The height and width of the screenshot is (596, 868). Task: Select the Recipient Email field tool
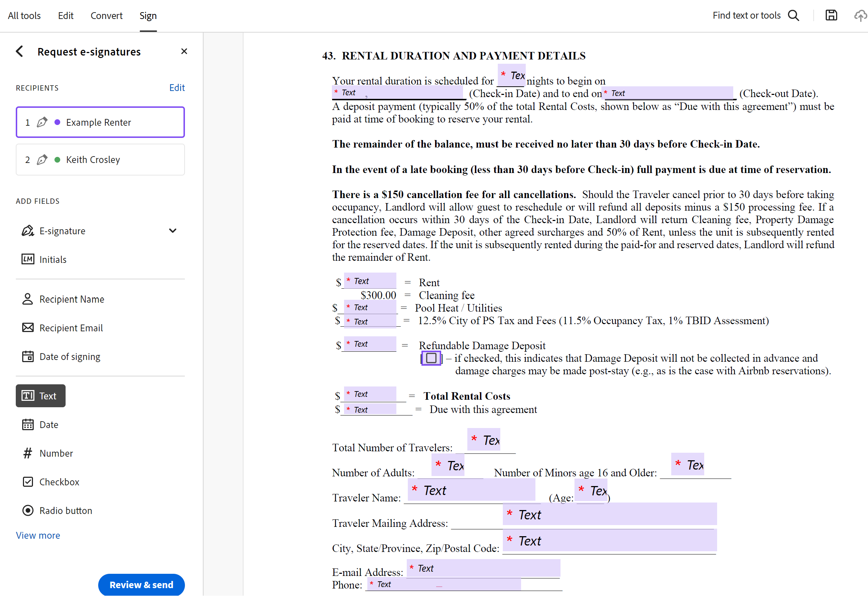71,328
